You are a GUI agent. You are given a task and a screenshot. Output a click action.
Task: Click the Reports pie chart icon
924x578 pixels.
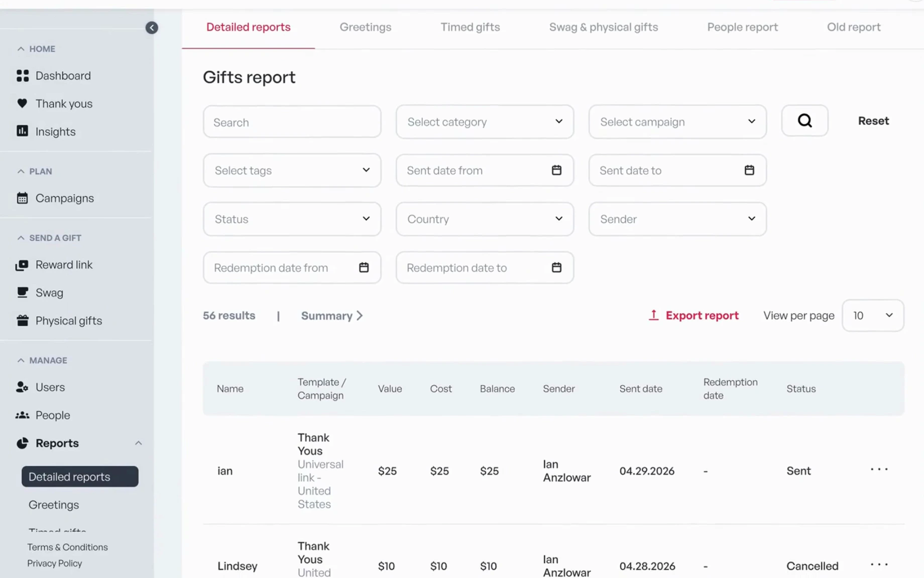click(22, 443)
